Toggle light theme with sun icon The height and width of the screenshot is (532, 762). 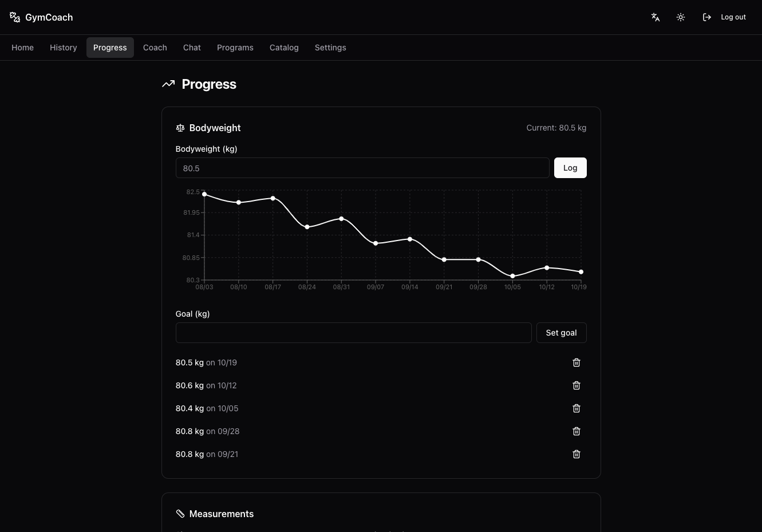pos(681,17)
